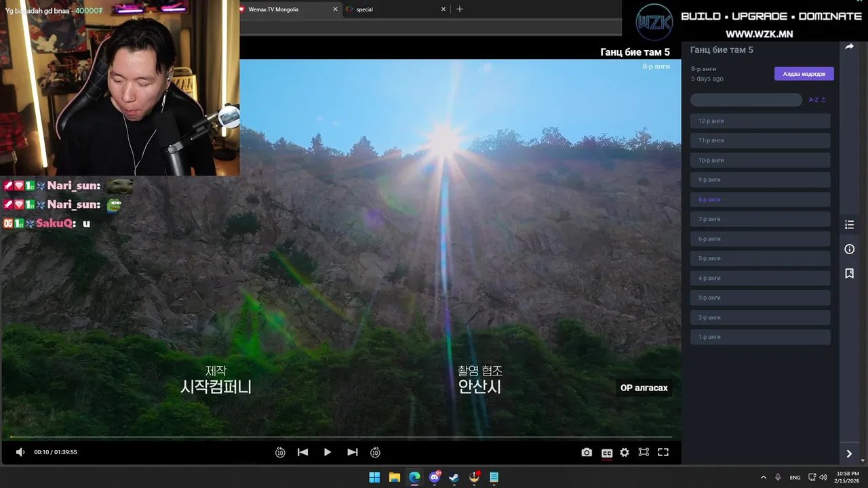Image resolution: width=868 pixels, height=488 pixels.
Task: Open the player settings gear
Action: [x=625, y=452]
